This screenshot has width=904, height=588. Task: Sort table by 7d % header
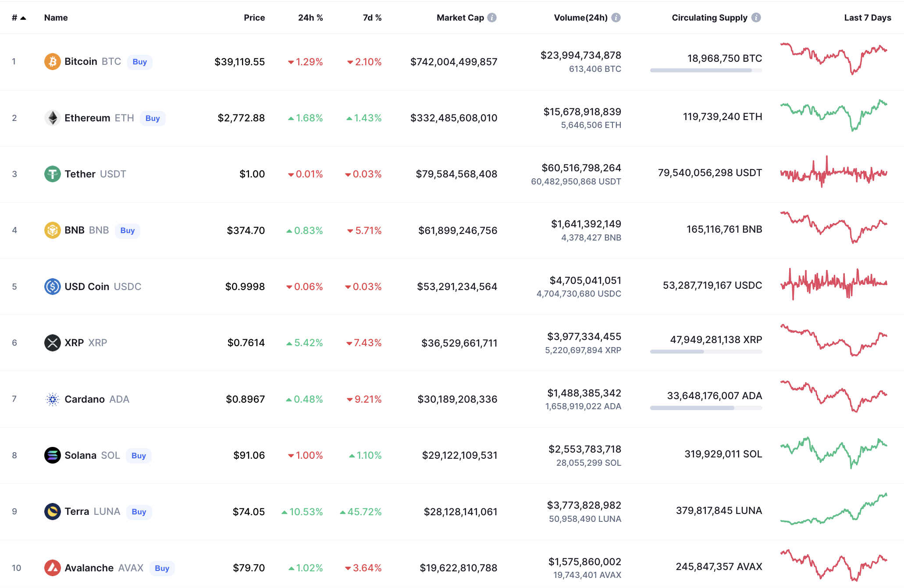coord(372,18)
